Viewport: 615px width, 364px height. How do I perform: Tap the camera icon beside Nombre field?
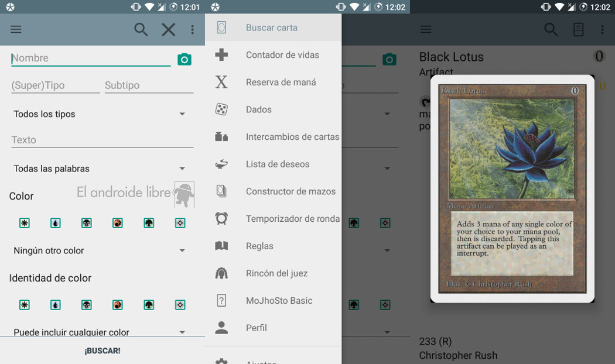[184, 59]
